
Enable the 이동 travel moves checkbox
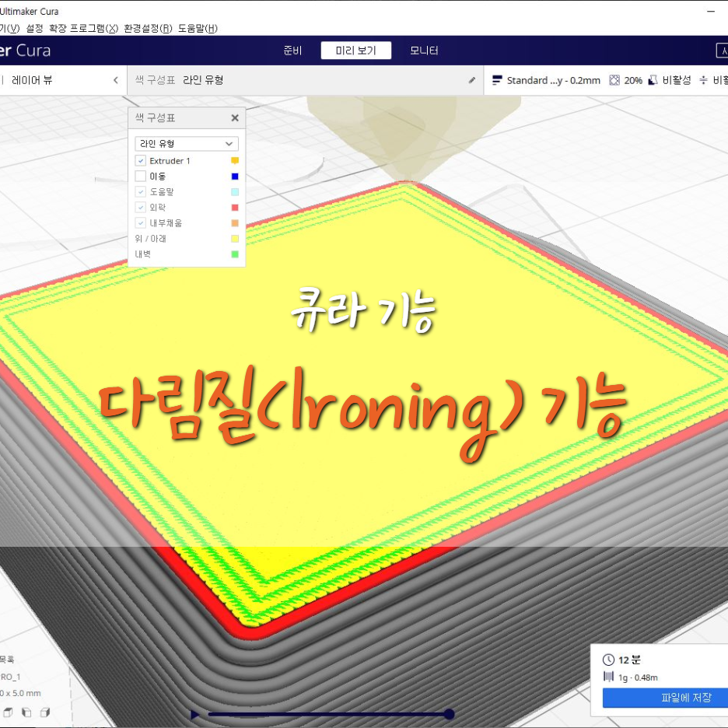pyautogui.click(x=140, y=177)
